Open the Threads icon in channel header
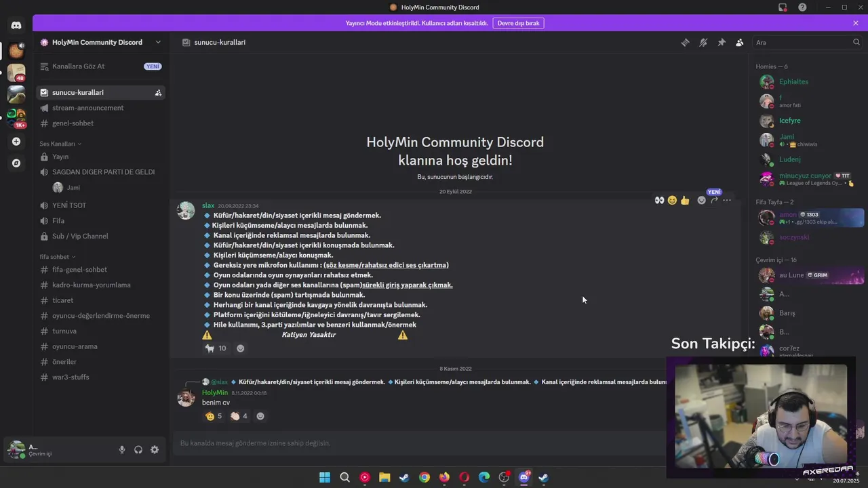The width and height of the screenshot is (868, 488). 685,42
